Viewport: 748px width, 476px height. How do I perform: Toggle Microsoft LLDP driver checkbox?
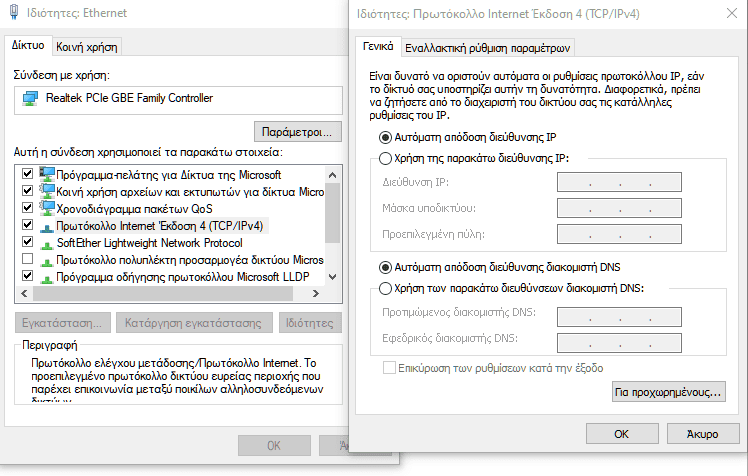[28, 276]
